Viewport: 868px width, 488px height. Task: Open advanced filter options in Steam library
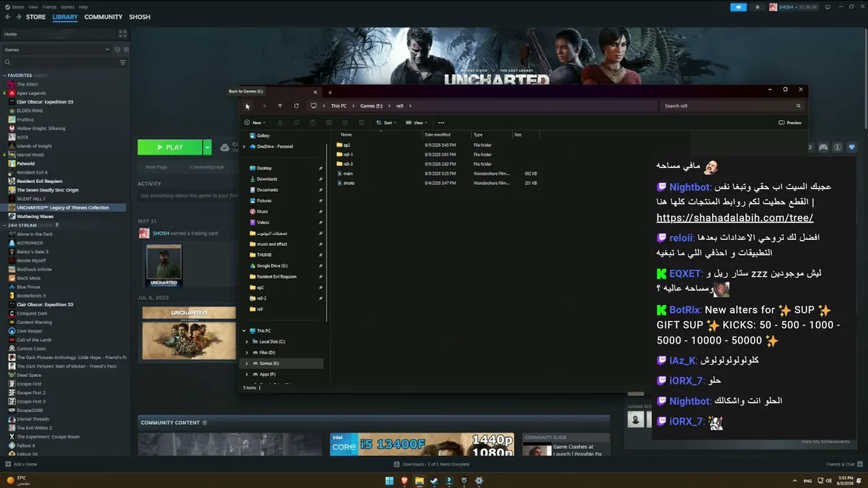point(123,62)
